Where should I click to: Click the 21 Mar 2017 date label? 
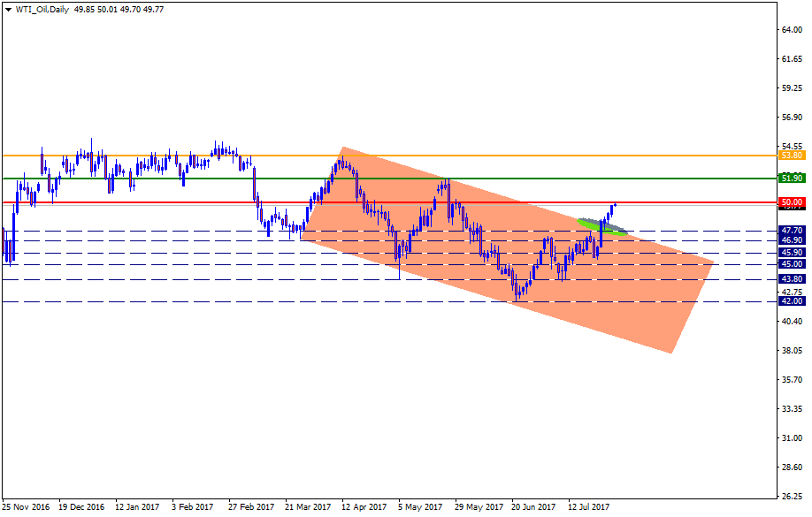coord(308,507)
